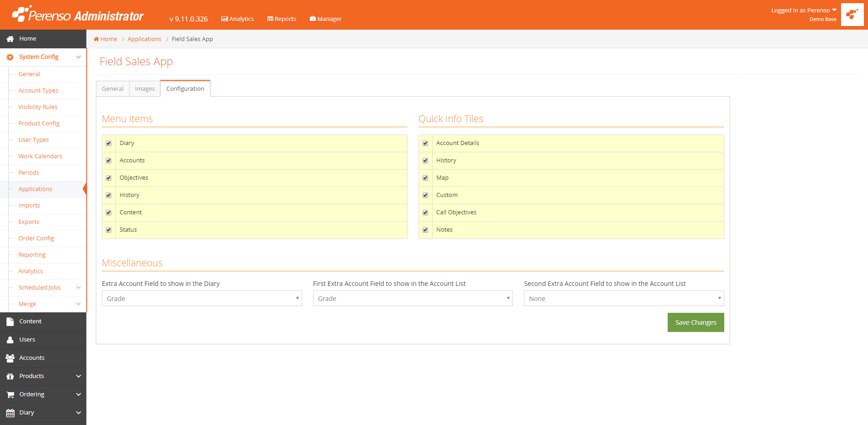Click the System Config gear icon

[10, 57]
